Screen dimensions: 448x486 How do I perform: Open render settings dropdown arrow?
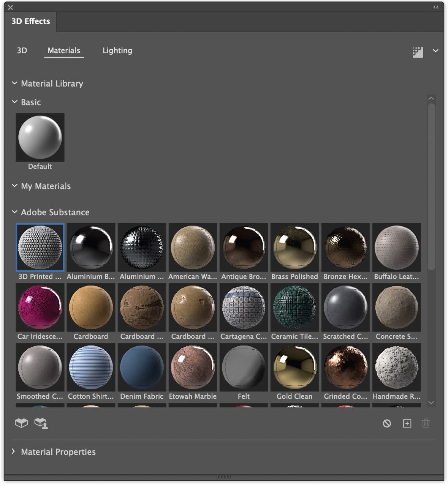(435, 50)
